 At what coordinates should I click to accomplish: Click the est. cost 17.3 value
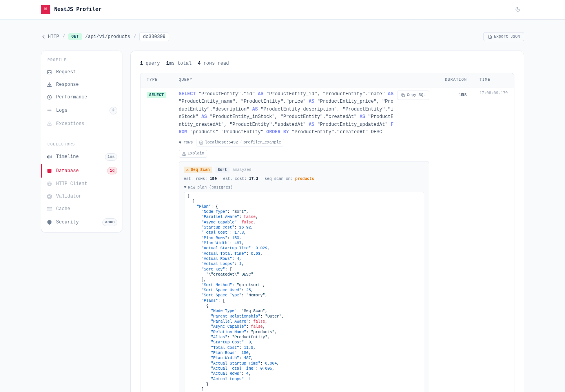point(253,179)
